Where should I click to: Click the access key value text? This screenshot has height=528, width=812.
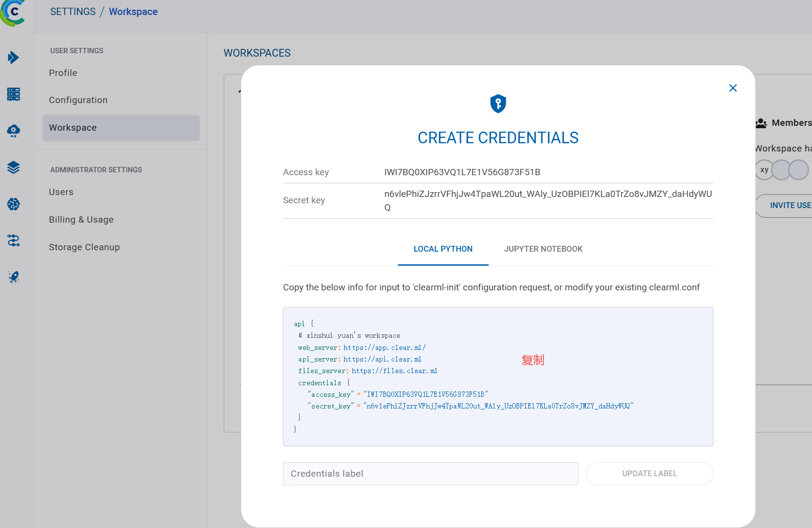pyautogui.click(x=462, y=172)
